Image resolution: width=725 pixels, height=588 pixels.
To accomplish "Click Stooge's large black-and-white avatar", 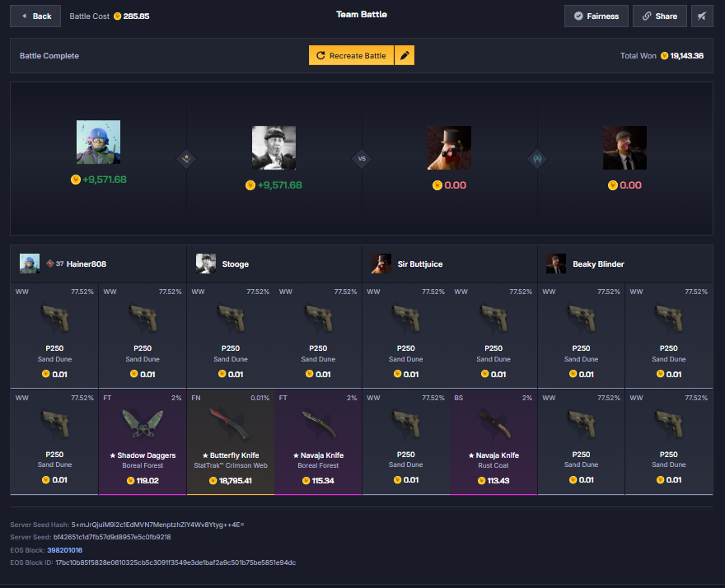I will click(274, 147).
